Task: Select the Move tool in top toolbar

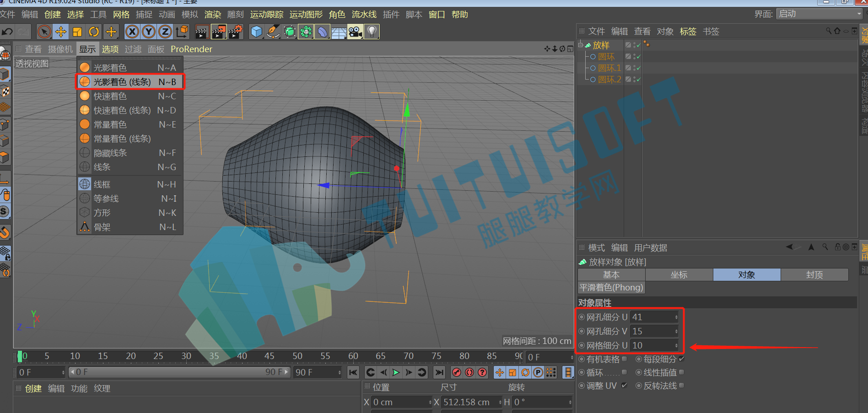Action: coord(61,32)
